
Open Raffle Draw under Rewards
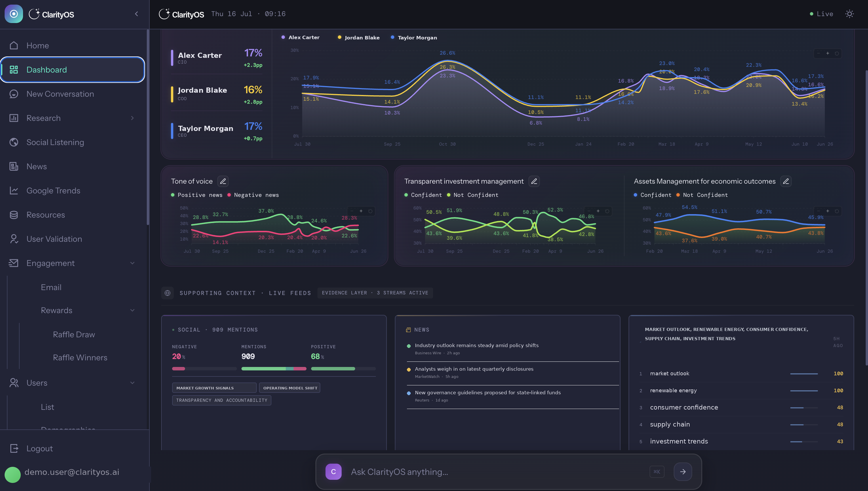(74, 334)
